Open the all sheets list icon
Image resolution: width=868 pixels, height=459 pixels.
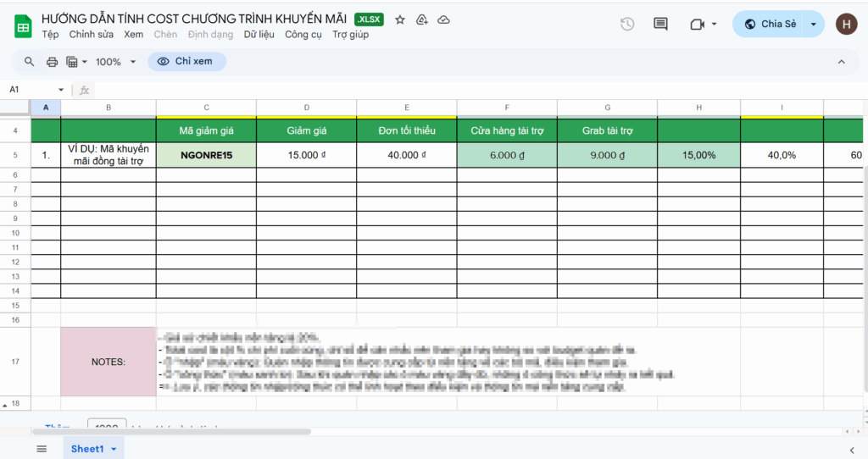coord(42,449)
